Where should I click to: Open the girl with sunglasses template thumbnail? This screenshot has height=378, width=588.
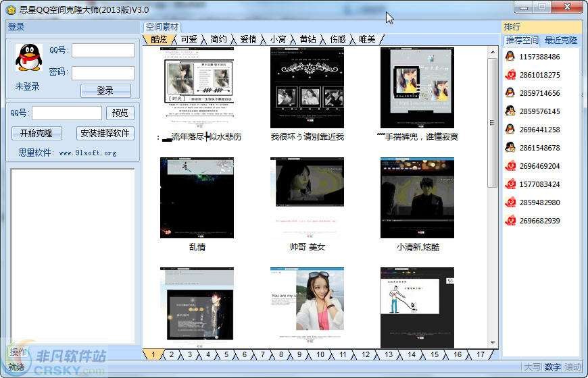(x=307, y=307)
